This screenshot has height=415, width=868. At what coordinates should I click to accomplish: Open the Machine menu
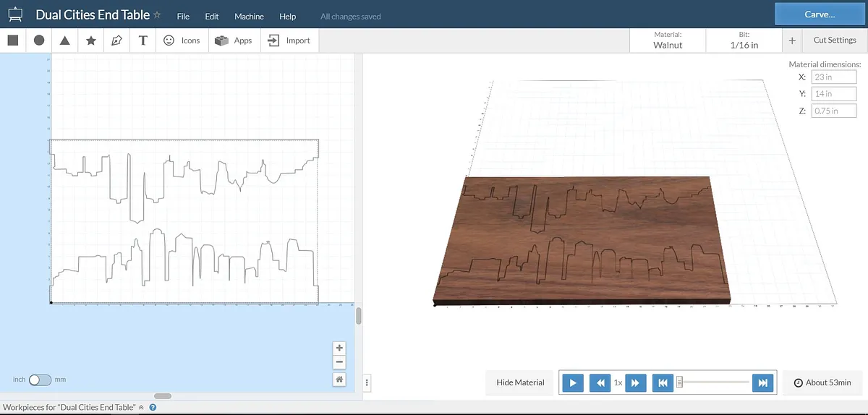249,16
